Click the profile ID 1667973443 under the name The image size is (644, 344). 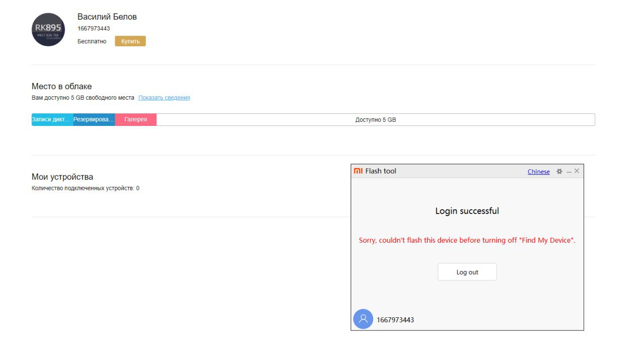(94, 29)
